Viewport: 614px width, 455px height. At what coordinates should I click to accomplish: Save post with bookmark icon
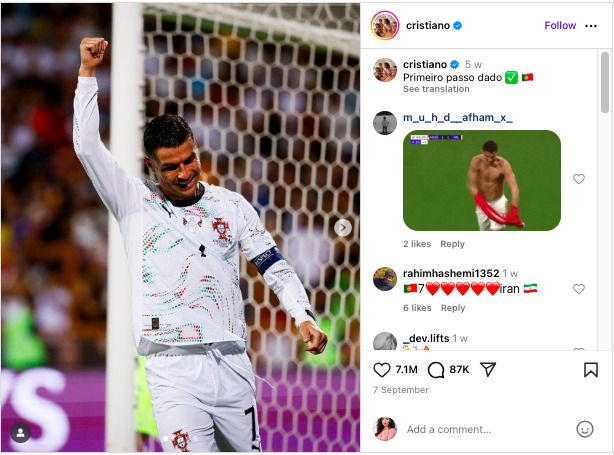[591, 370]
